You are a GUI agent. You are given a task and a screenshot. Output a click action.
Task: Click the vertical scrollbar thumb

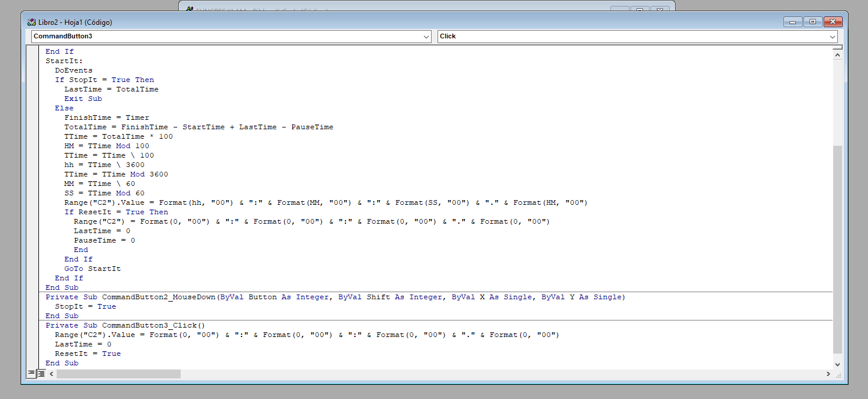coord(837,248)
